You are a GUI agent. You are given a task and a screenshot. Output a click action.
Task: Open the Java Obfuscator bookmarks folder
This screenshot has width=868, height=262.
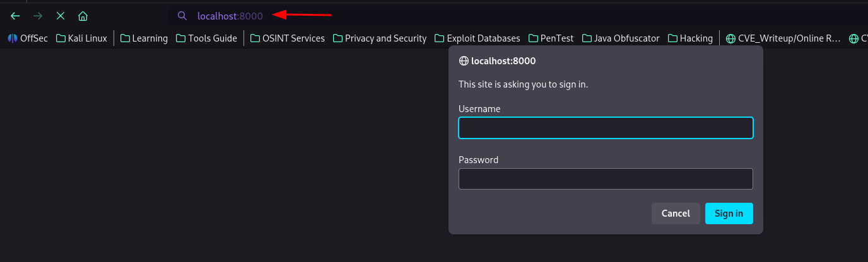click(620, 38)
